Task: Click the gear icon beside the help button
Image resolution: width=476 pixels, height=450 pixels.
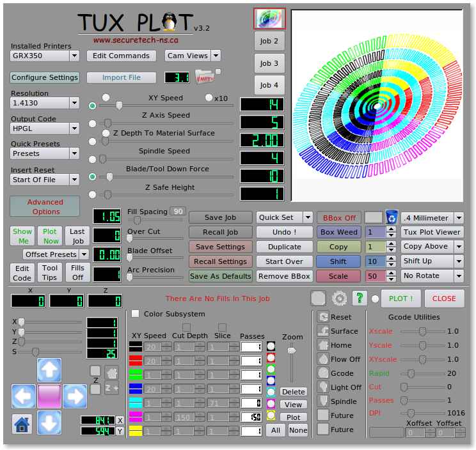Action: click(339, 298)
